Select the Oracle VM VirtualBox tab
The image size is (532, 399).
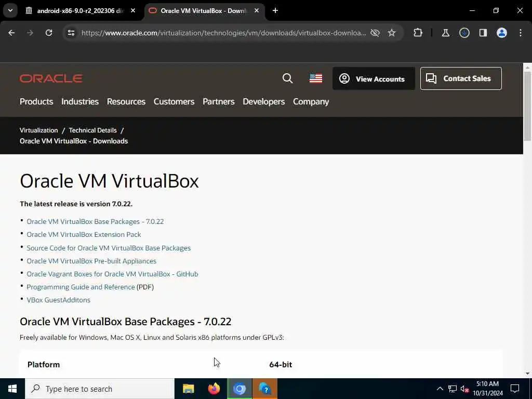pyautogui.click(x=204, y=11)
